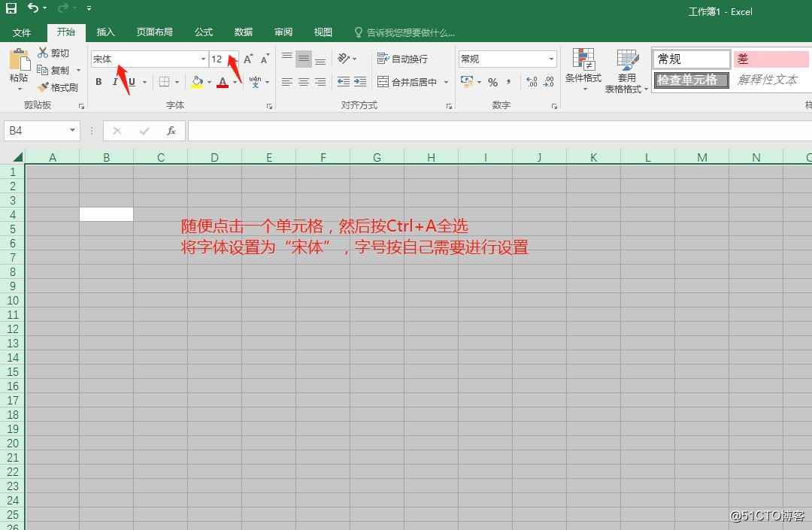Select middle vertical alignment
Viewport: 812px width, 530px height.
(x=304, y=59)
